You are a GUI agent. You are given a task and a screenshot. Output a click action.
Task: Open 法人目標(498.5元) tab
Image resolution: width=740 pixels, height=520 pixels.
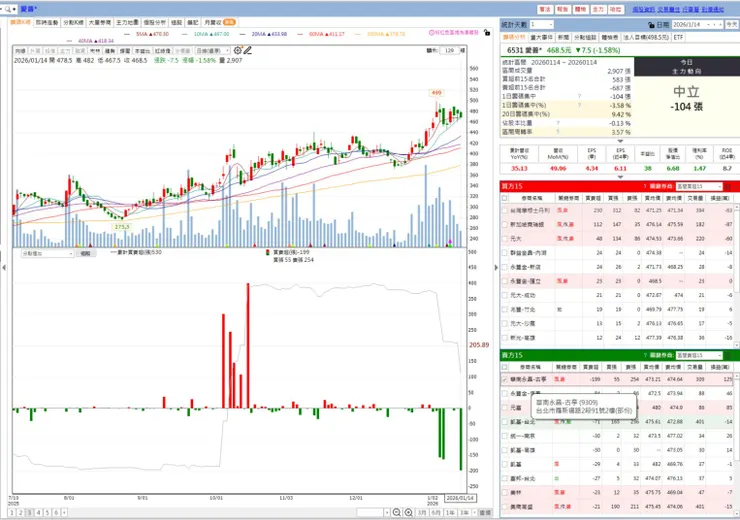click(646, 37)
